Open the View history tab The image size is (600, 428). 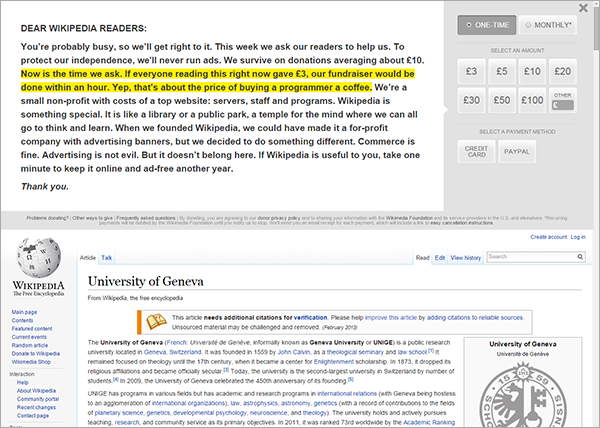tap(465, 258)
